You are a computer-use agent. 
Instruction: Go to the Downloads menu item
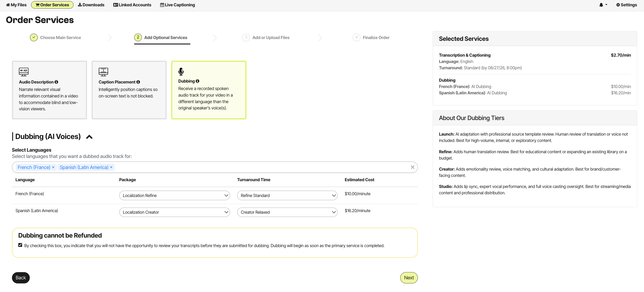pos(91,5)
